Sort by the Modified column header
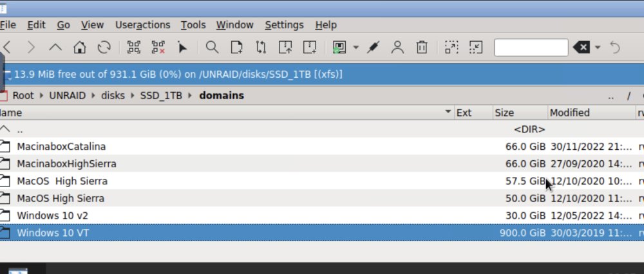The image size is (644, 274). (591, 113)
